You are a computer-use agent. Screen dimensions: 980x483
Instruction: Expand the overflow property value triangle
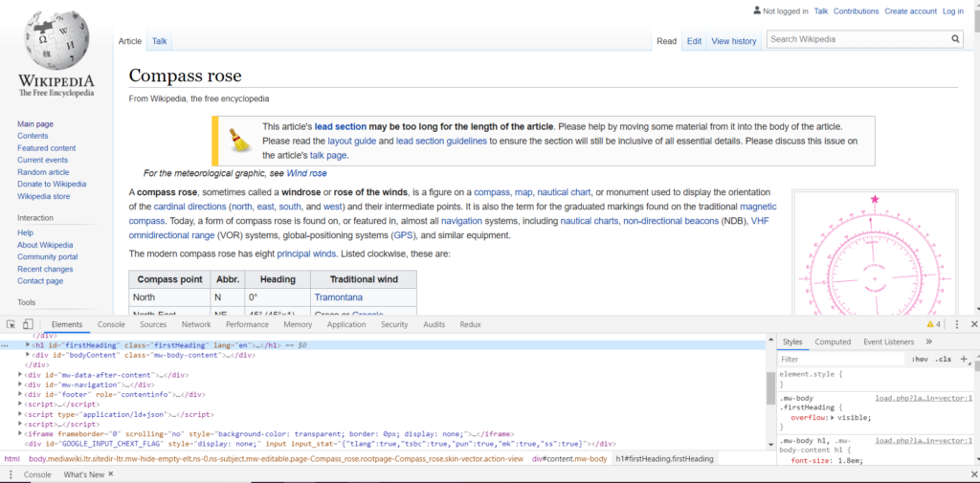[x=833, y=417]
